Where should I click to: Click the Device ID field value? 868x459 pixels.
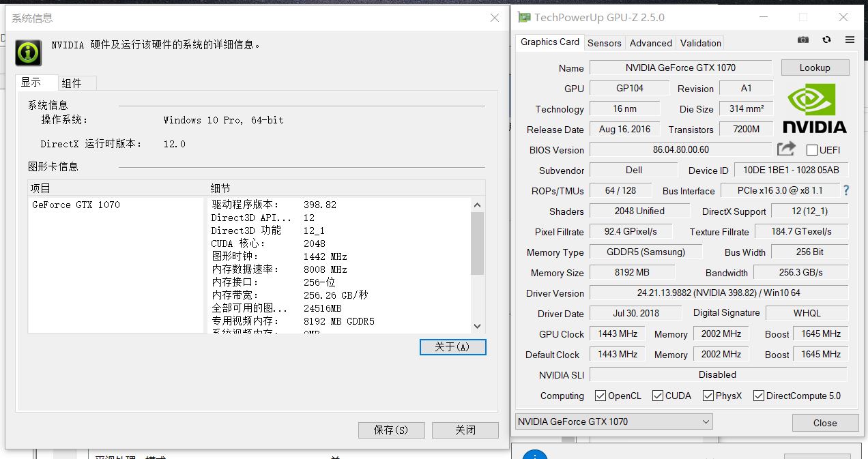pos(792,170)
